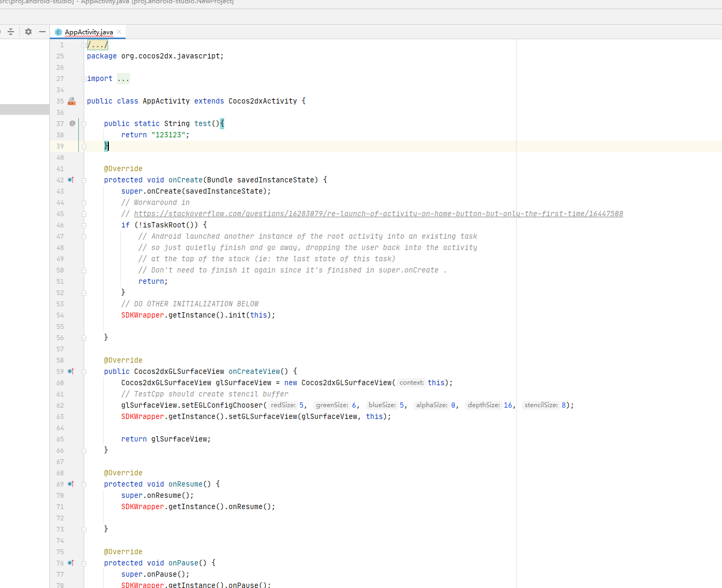Image resolution: width=722 pixels, height=588 pixels.
Task: Click red 'SDKWrapper' on line 54
Action: point(143,315)
